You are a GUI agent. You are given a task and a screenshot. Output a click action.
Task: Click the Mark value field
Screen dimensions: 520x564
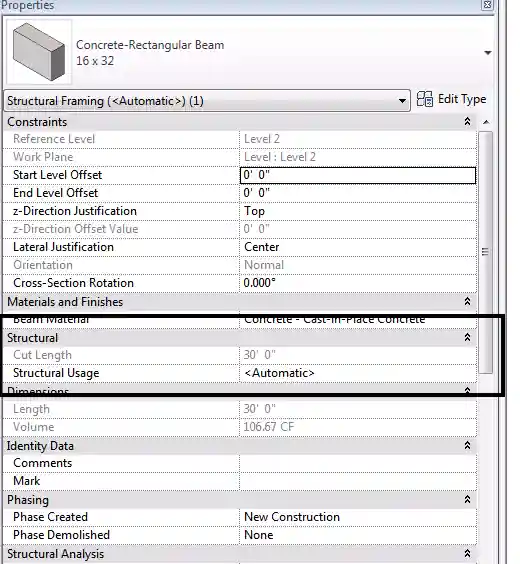[358, 481]
